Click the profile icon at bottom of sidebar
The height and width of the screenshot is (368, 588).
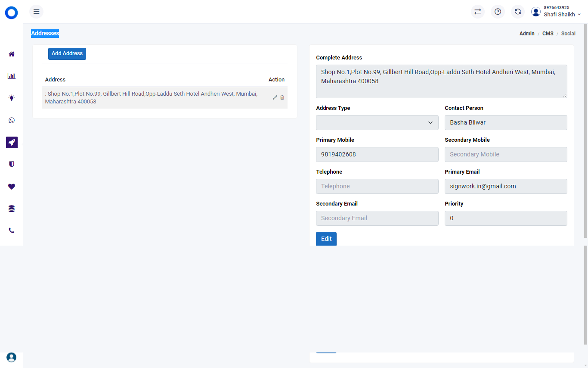click(x=12, y=357)
